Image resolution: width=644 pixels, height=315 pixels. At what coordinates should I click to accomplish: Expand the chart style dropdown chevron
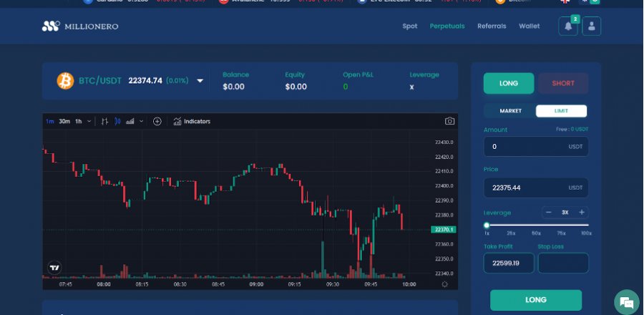(141, 121)
